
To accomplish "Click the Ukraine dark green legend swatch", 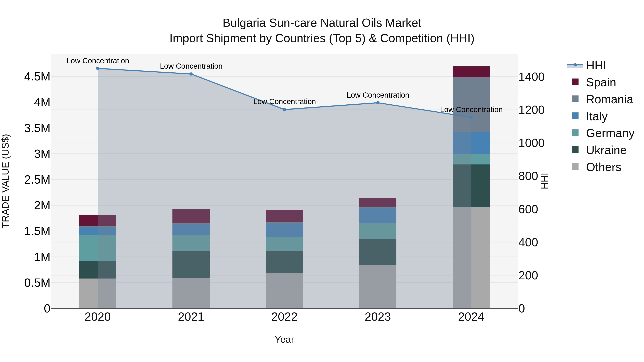I will coord(575,149).
